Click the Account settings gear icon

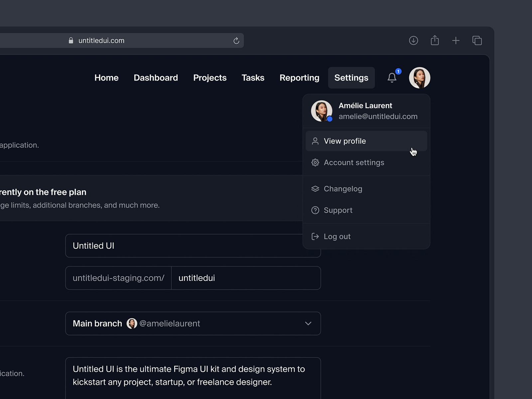pos(315,163)
